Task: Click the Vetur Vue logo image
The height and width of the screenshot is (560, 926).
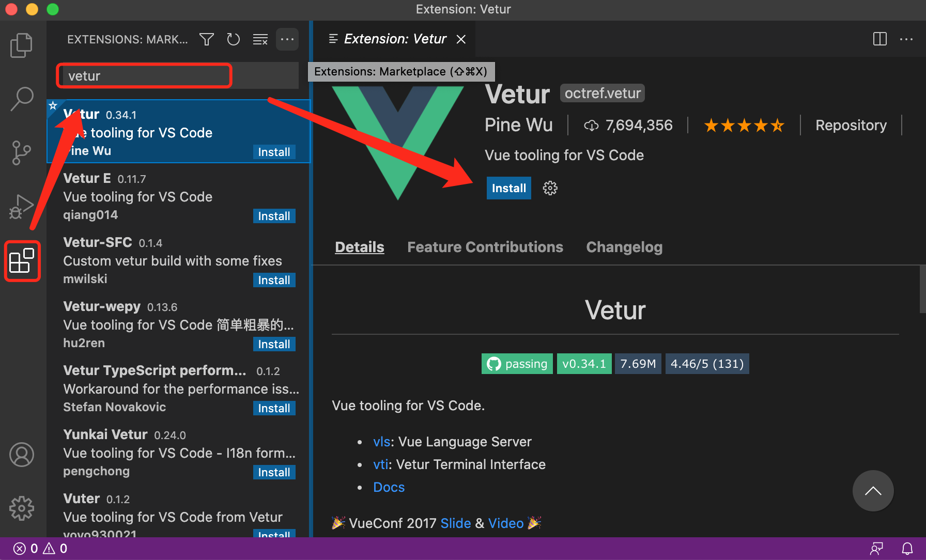Action: pyautogui.click(x=398, y=143)
